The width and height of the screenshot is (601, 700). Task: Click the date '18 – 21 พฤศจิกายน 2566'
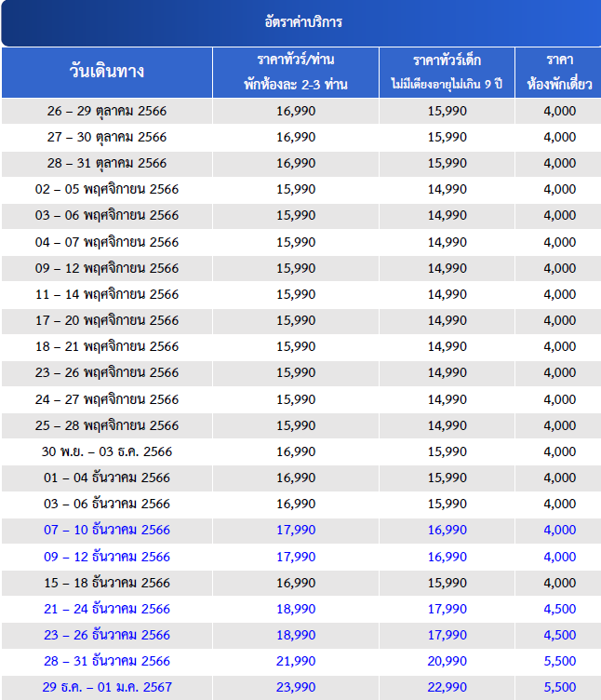[107, 346]
